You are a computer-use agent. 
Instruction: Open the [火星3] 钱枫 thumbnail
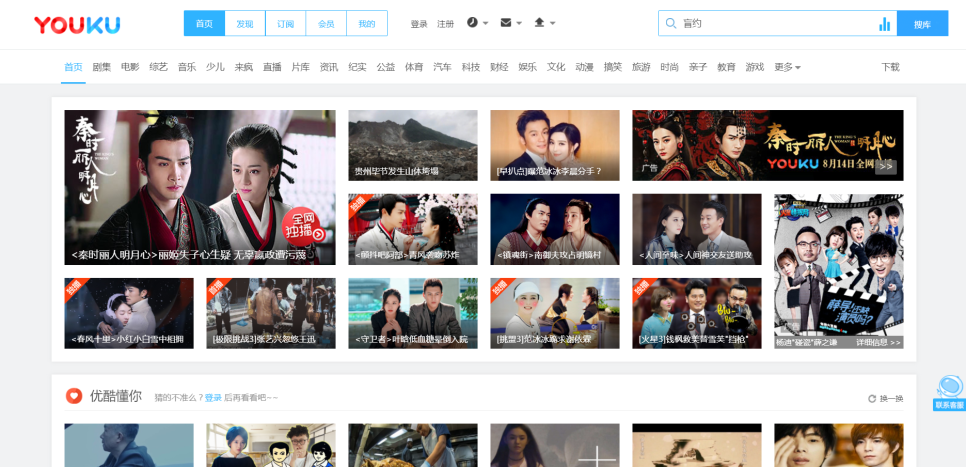[697, 313]
